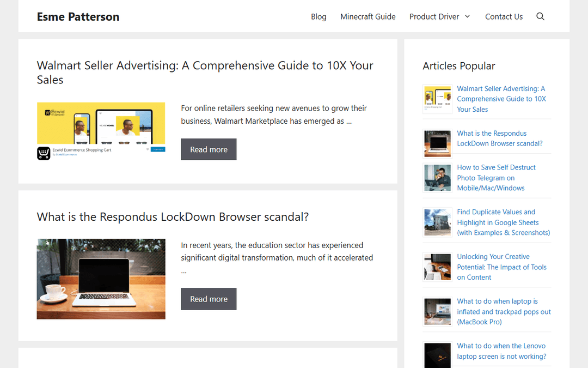Click sidebar thumbnail for Respondus LockDown Browser

[437, 143]
